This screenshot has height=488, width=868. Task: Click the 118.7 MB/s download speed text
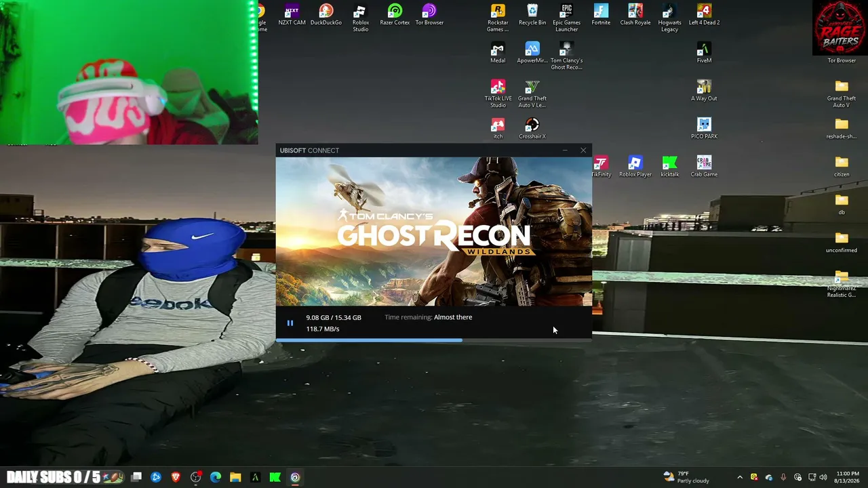pyautogui.click(x=323, y=329)
